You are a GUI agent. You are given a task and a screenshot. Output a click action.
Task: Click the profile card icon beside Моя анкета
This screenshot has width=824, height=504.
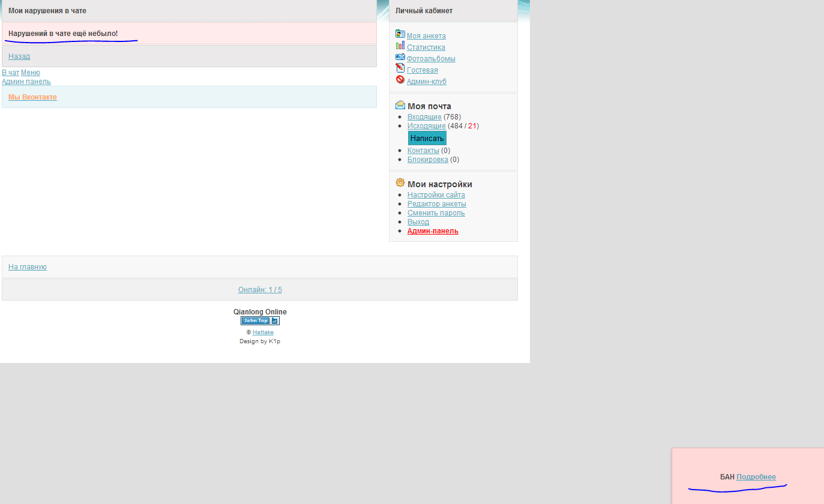pos(400,34)
